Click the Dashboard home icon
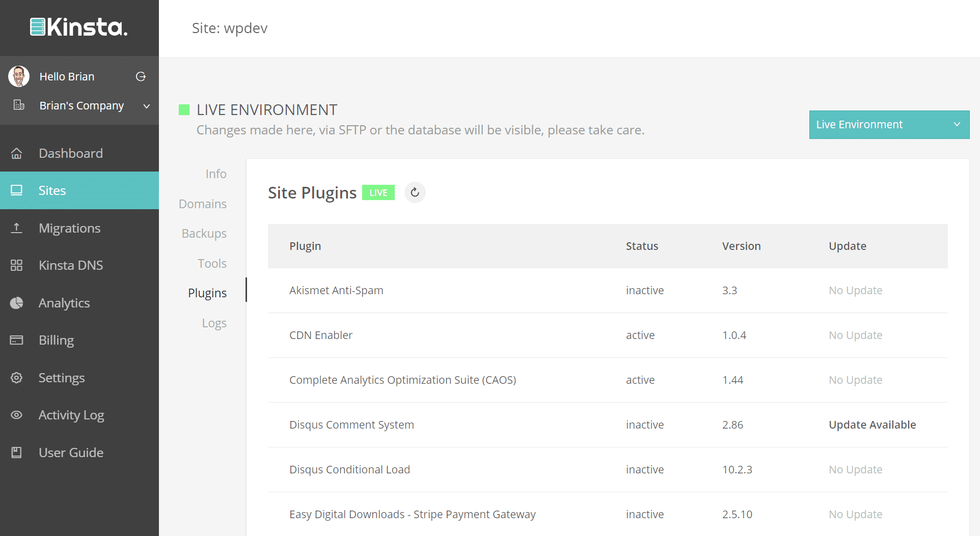 (x=16, y=153)
